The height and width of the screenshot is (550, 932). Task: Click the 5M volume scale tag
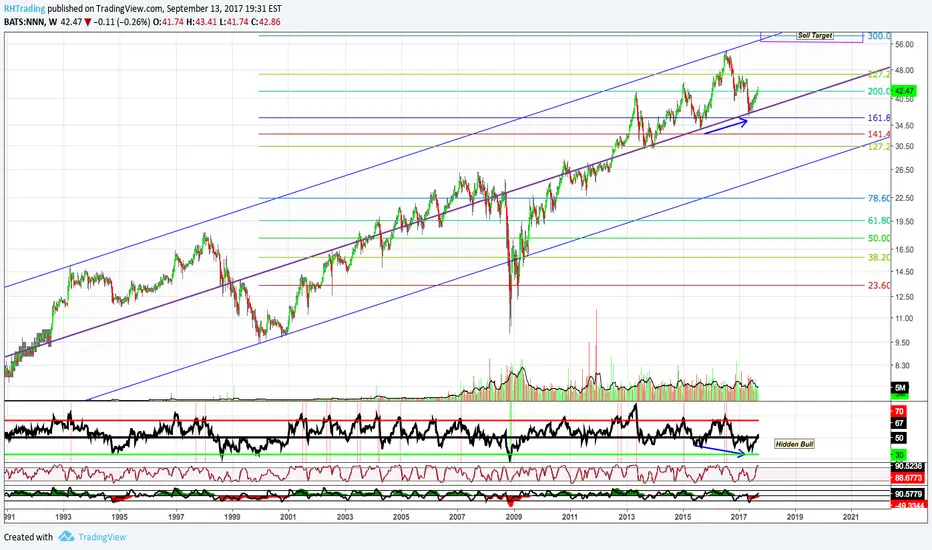point(899,388)
